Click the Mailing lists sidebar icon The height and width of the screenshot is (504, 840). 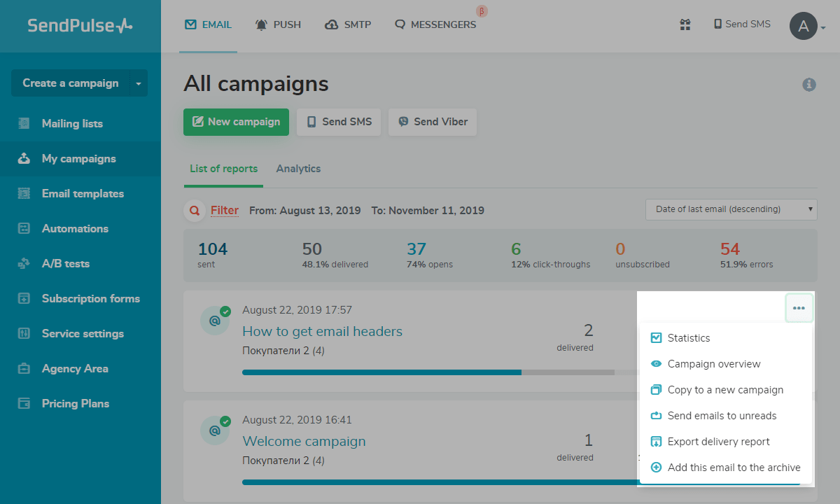[24, 124]
